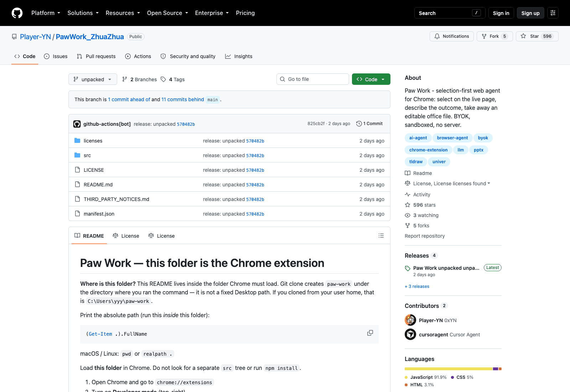This screenshot has width=570, height=392.
Task: Click the manifest.json file icon
Action: pos(77,213)
